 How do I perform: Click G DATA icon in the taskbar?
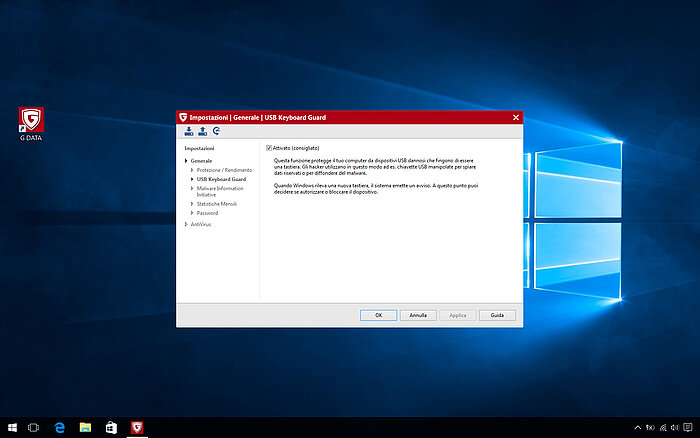coord(137,428)
